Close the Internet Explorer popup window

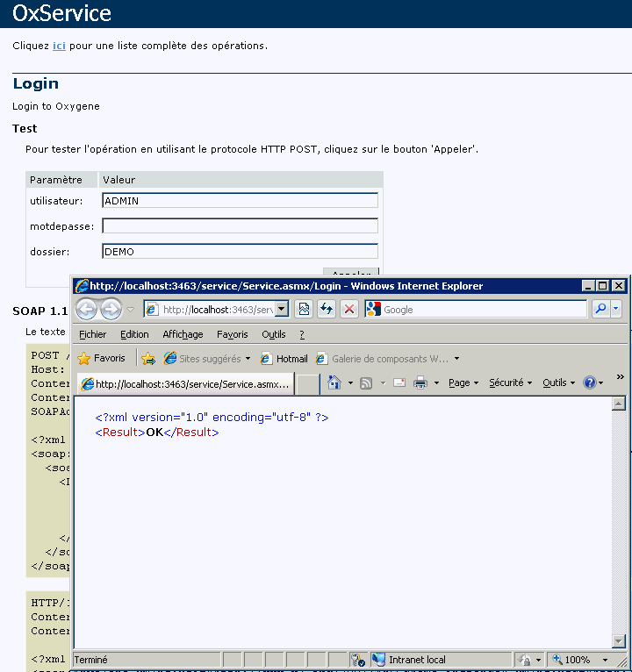pos(618,285)
